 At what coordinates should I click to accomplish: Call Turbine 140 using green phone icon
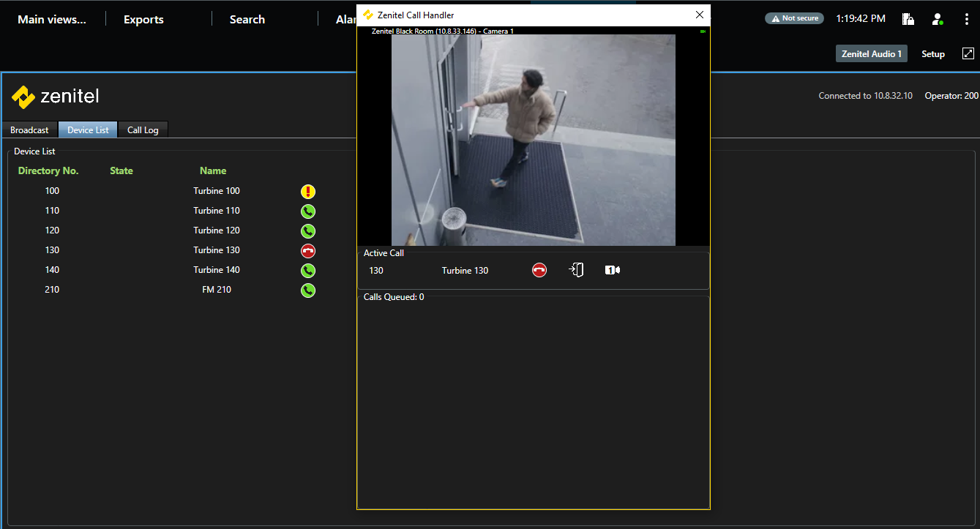tap(308, 271)
